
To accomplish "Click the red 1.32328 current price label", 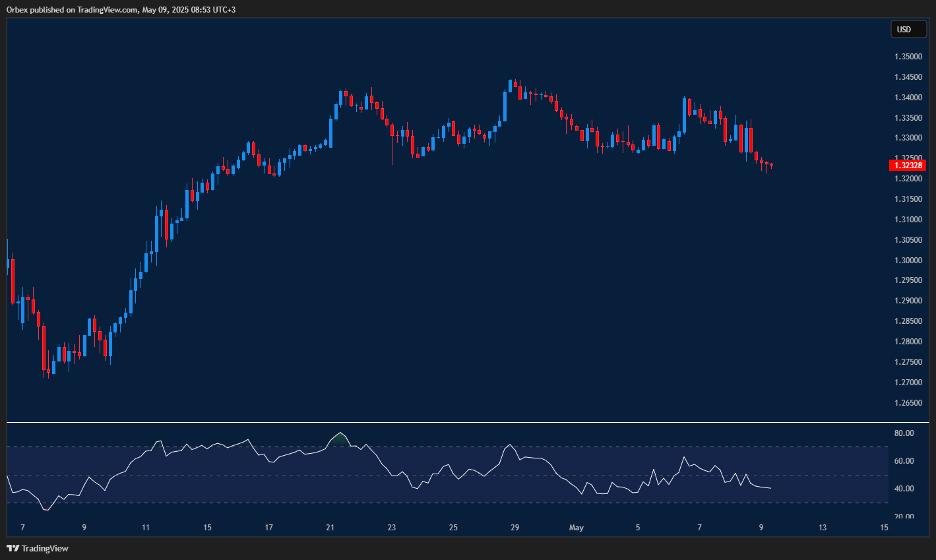I will tap(908, 165).
